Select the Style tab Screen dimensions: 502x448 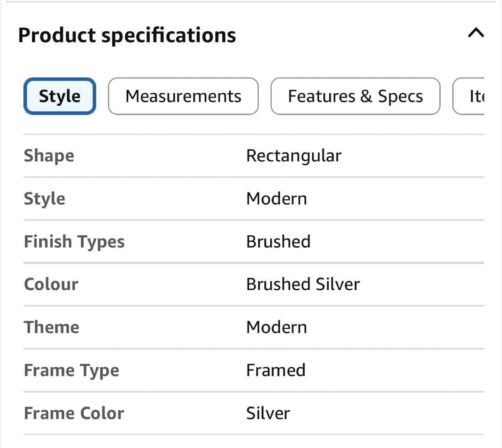pos(60,96)
